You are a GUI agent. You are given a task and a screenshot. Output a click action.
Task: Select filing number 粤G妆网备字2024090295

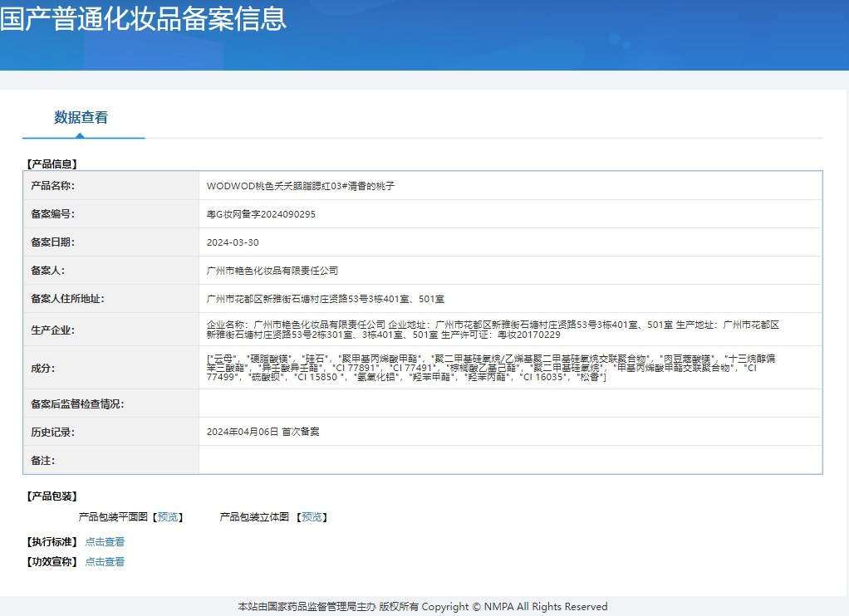(x=261, y=214)
